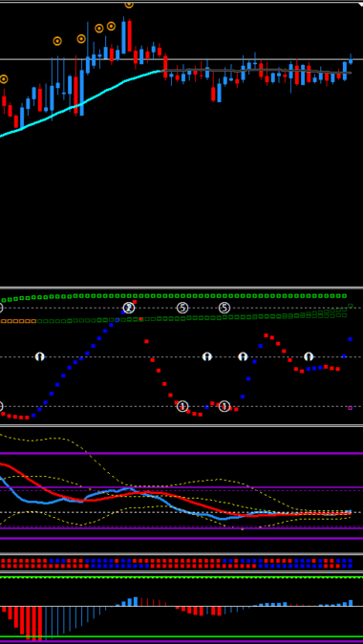Click the chart shift triangle at top-right corner

(x=360, y=4)
